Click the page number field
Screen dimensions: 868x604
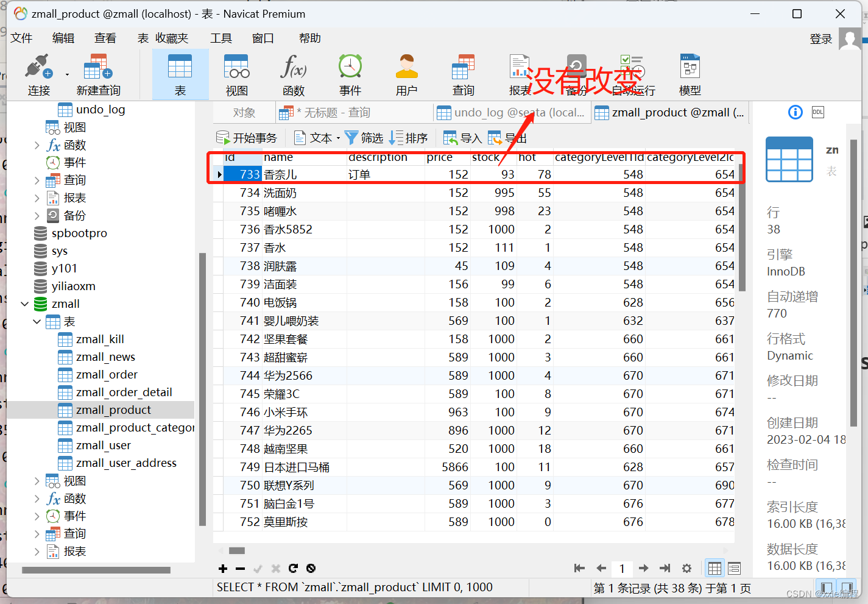pyautogui.click(x=622, y=569)
